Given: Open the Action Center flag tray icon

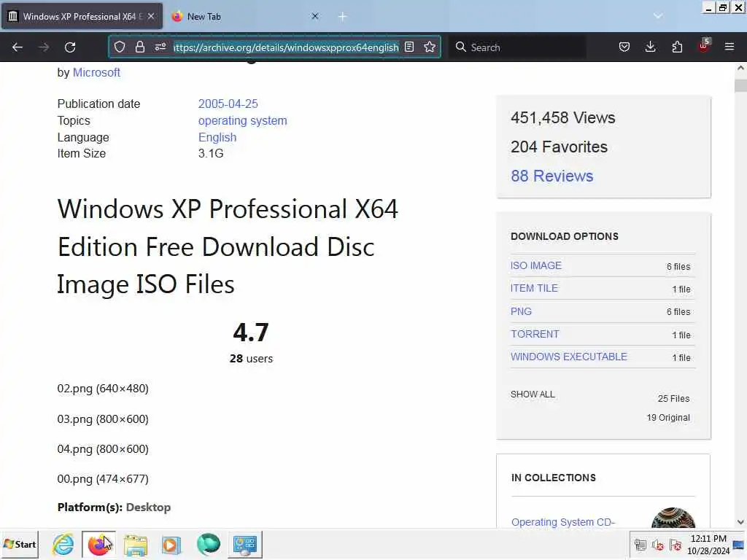Looking at the screenshot, I should (675, 544).
